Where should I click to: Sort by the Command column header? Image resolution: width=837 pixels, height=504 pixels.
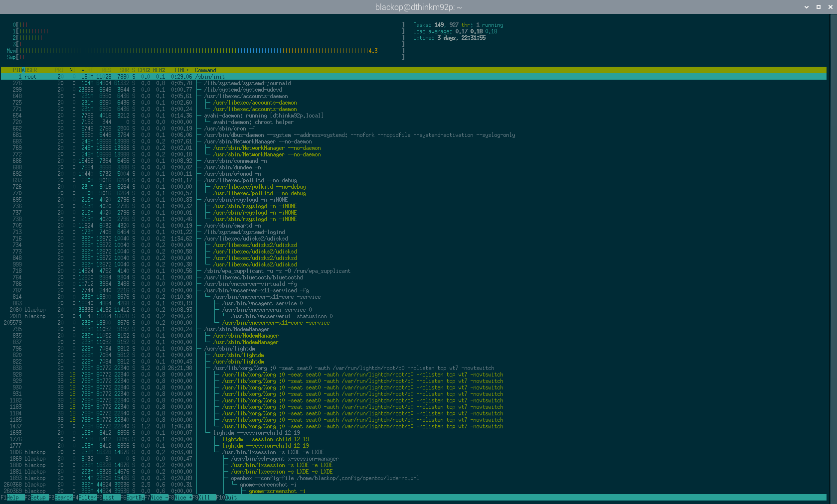[205, 70]
